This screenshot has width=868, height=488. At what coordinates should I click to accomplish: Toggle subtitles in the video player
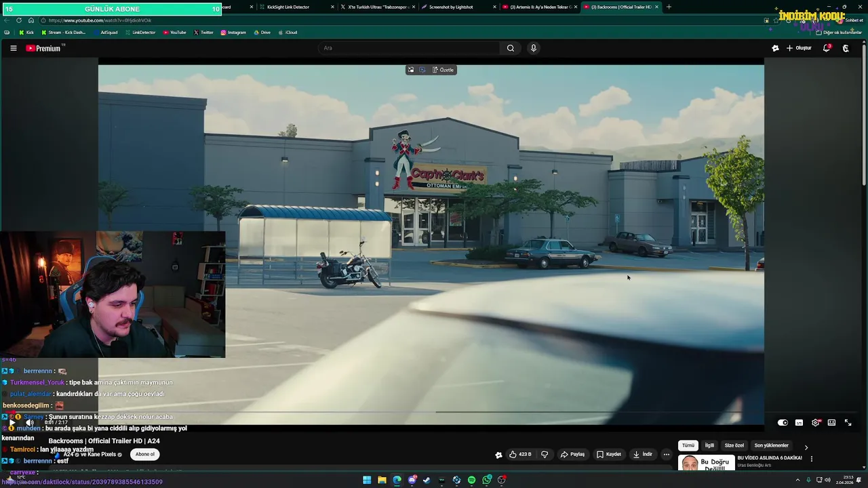tap(799, 422)
